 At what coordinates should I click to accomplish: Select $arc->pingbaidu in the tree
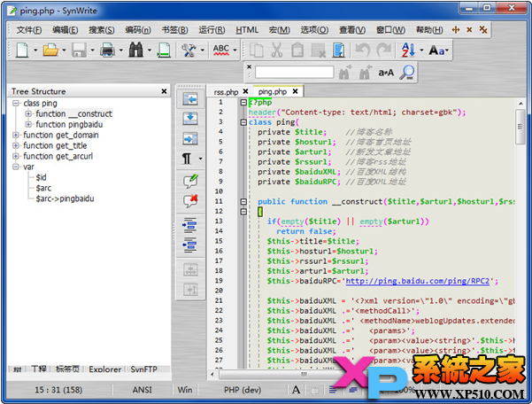(x=66, y=198)
